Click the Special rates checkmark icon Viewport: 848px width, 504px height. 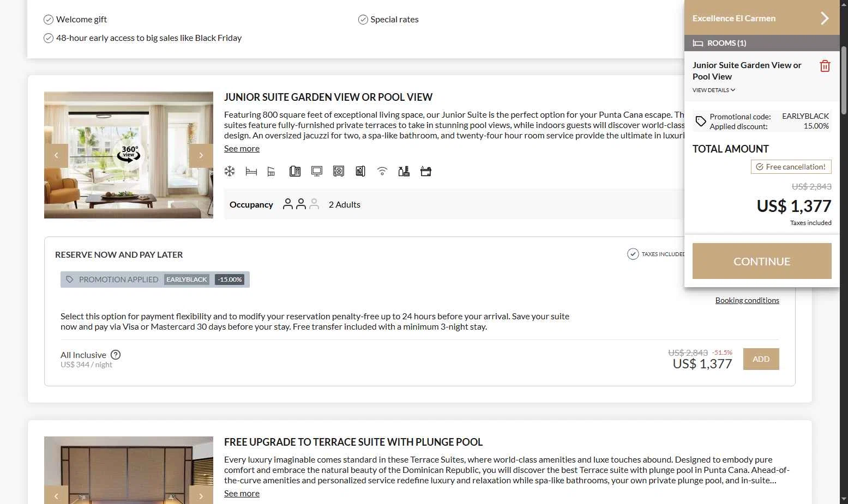click(x=363, y=20)
